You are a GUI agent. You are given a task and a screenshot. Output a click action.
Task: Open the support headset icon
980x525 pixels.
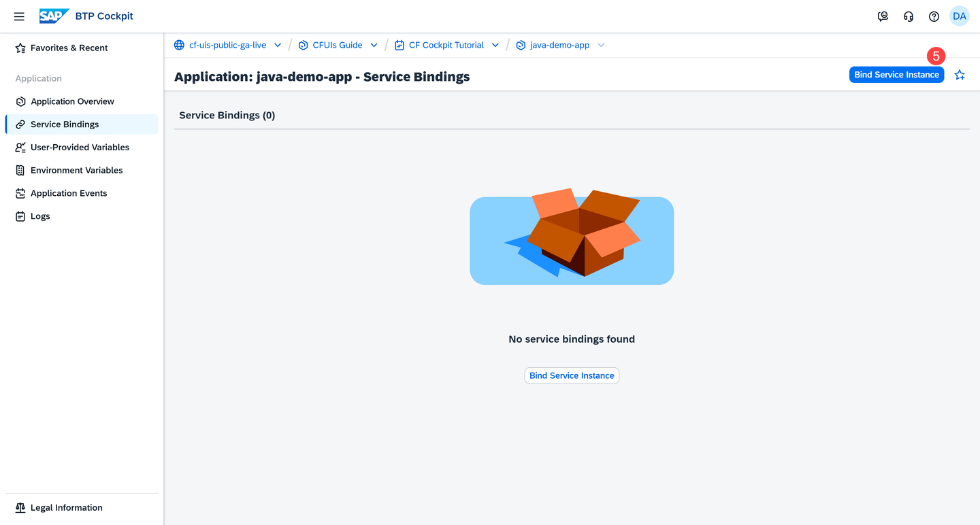(x=909, y=16)
